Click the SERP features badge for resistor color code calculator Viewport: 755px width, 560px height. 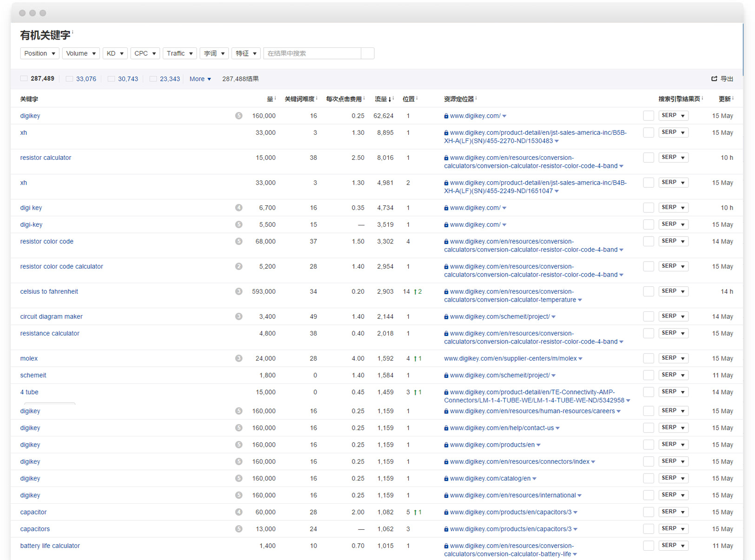click(238, 266)
